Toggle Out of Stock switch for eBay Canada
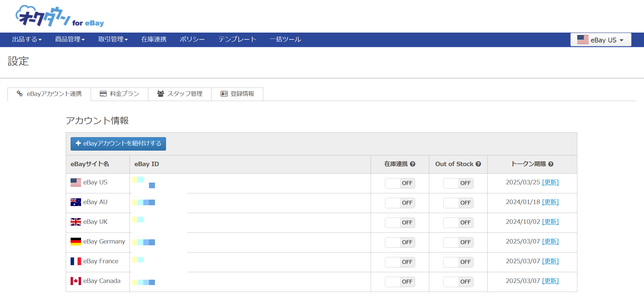 pos(458,282)
